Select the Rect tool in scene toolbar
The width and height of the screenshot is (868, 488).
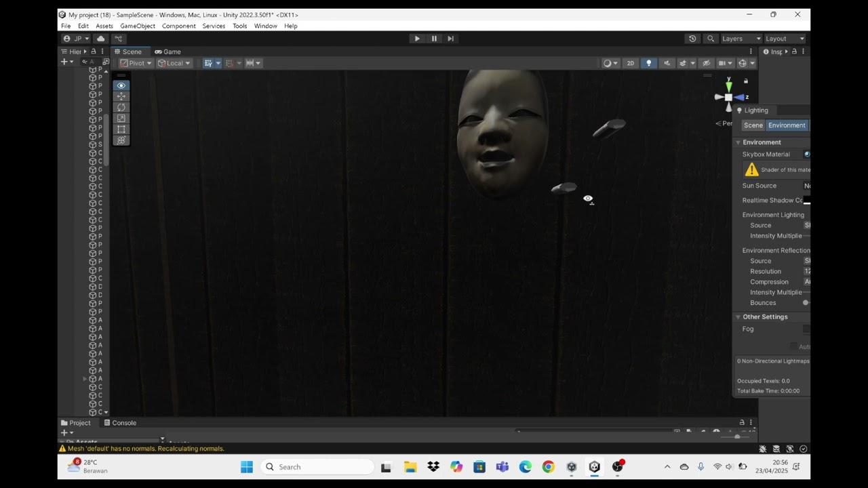point(121,129)
